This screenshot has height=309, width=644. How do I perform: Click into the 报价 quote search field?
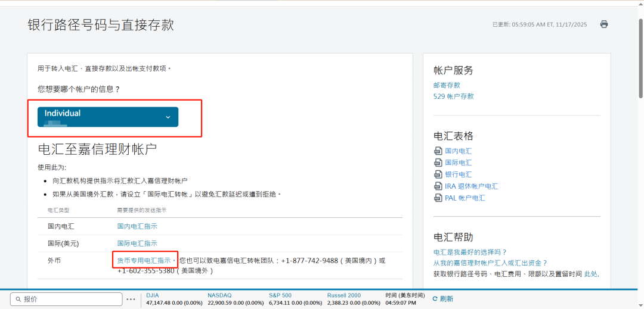pyautogui.click(x=66, y=299)
